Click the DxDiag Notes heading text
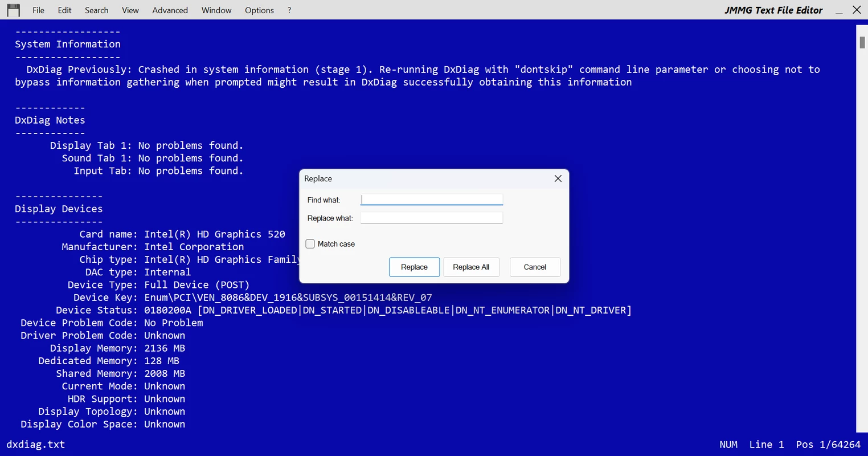 tap(50, 120)
